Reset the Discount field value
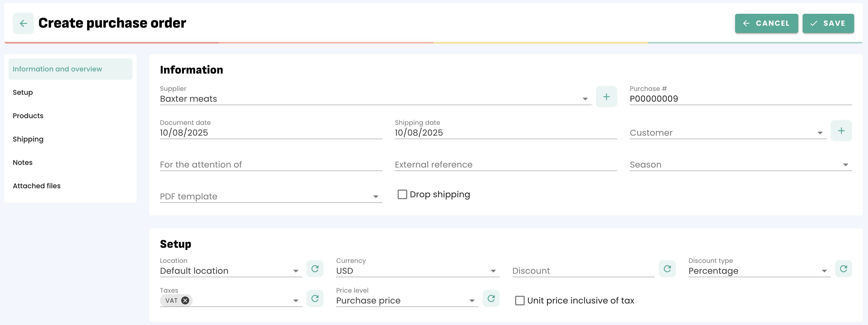Image resolution: width=868 pixels, height=325 pixels. [667, 269]
